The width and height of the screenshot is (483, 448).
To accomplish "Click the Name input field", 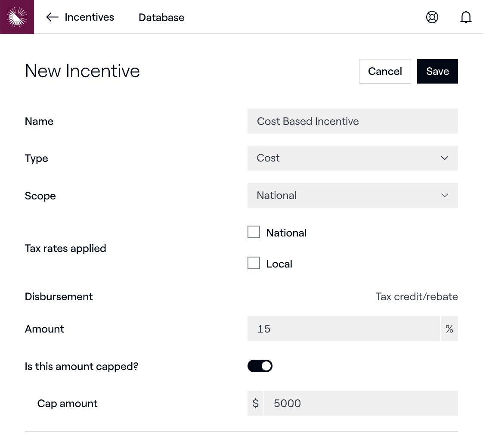I will click(x=353, y=121).
